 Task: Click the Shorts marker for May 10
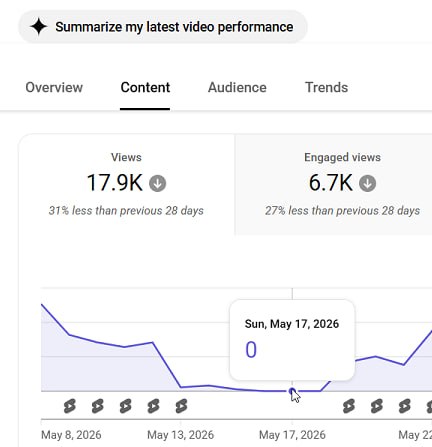98,406
